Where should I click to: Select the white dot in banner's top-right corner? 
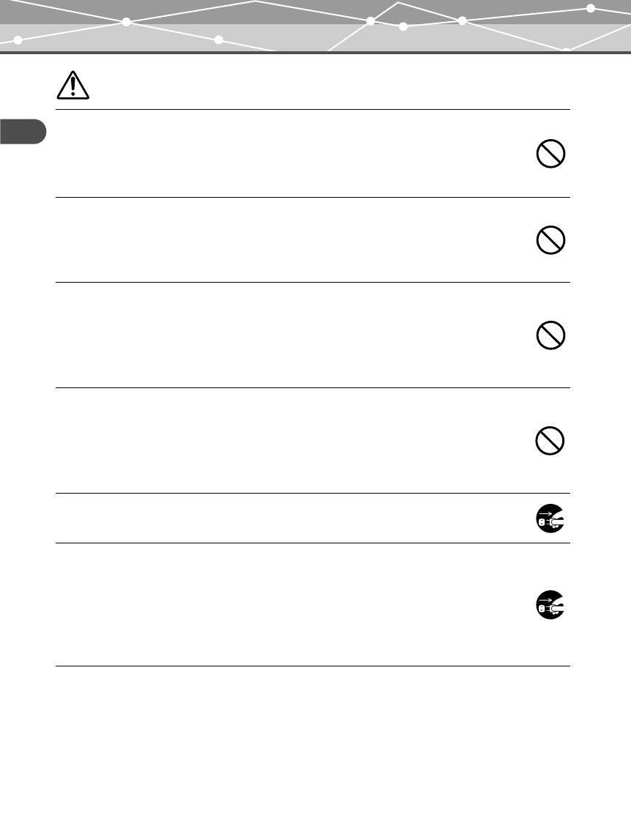590,8
